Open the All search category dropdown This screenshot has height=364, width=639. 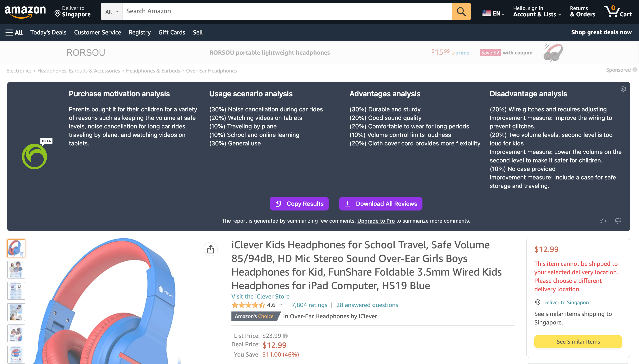pyautogui.click(x=112, y=11)
